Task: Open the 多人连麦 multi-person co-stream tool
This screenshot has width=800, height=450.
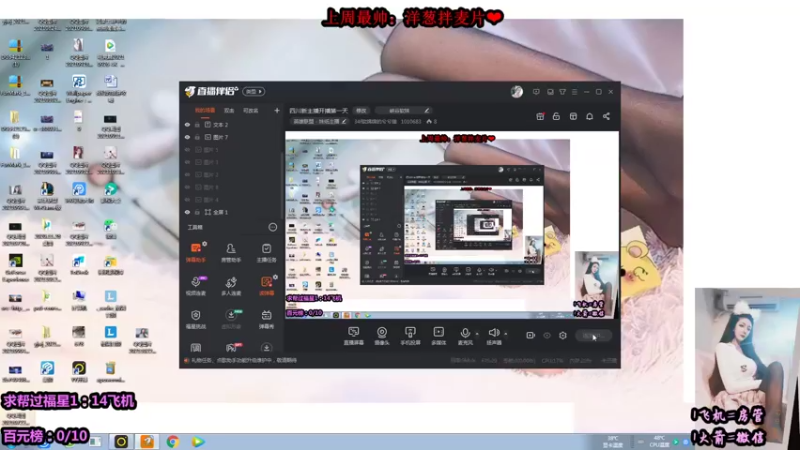Action: (x=231, y=285)
